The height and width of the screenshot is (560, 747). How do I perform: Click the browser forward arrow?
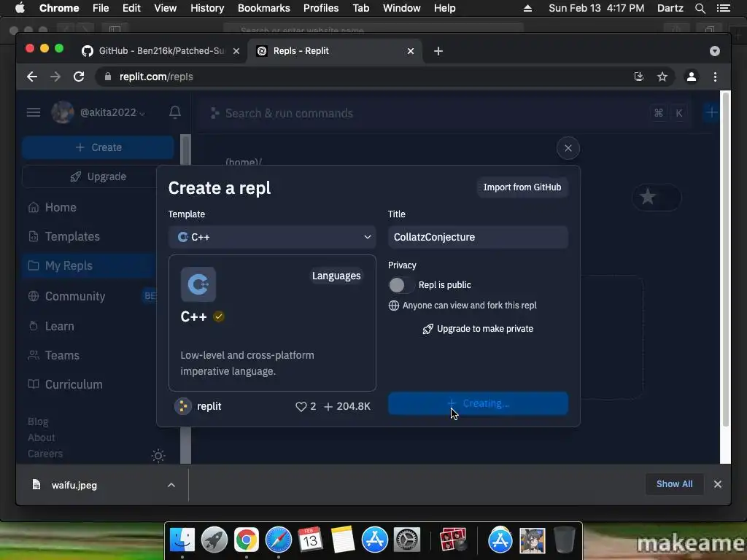pyautogui.click(x=55, y=77)
